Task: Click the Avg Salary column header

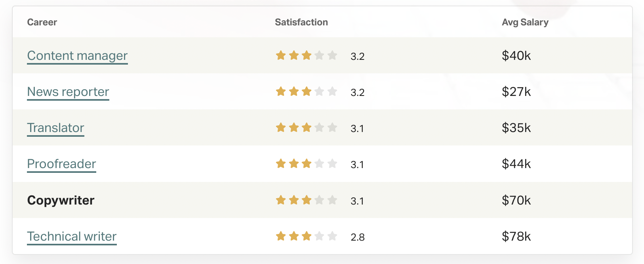Action: tap(525, 22)
